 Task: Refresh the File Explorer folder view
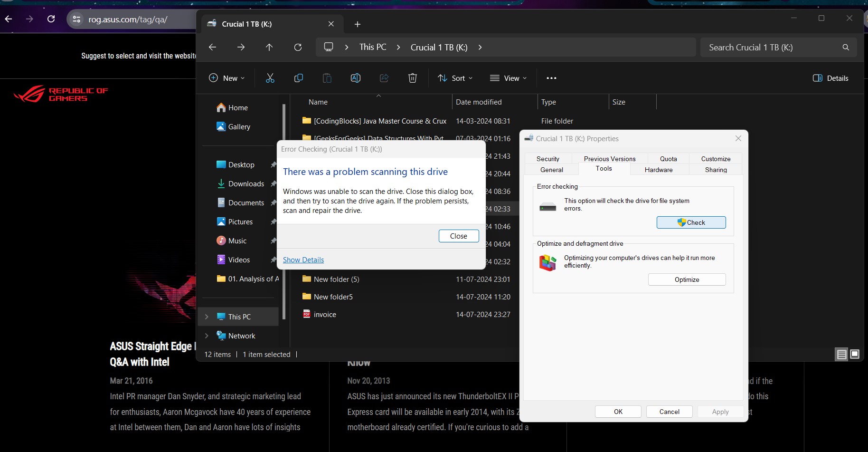pyautogui.click(x=298, y=47)
